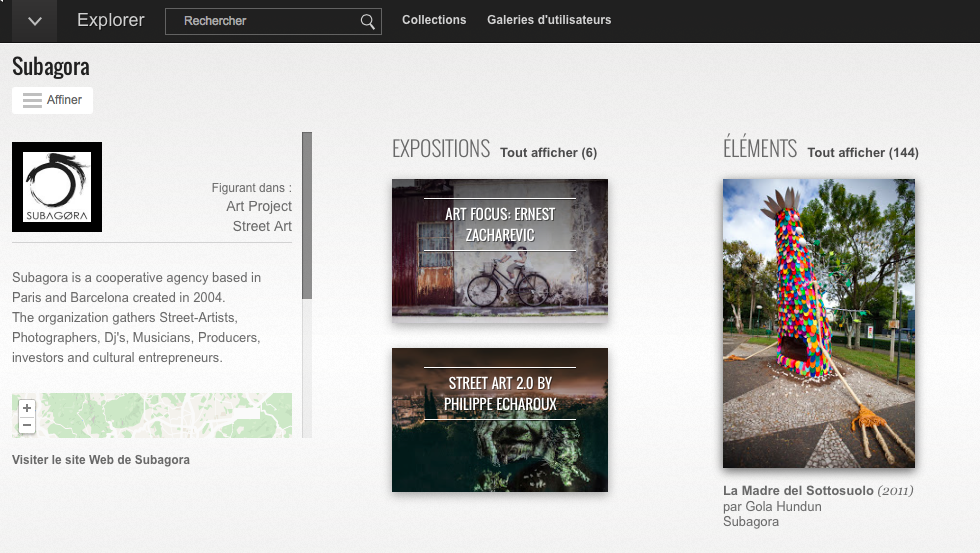Zoom in on the map with plus
Viewport: 980px width, 553px height.
pyautogui.click(x=27, y=408)
